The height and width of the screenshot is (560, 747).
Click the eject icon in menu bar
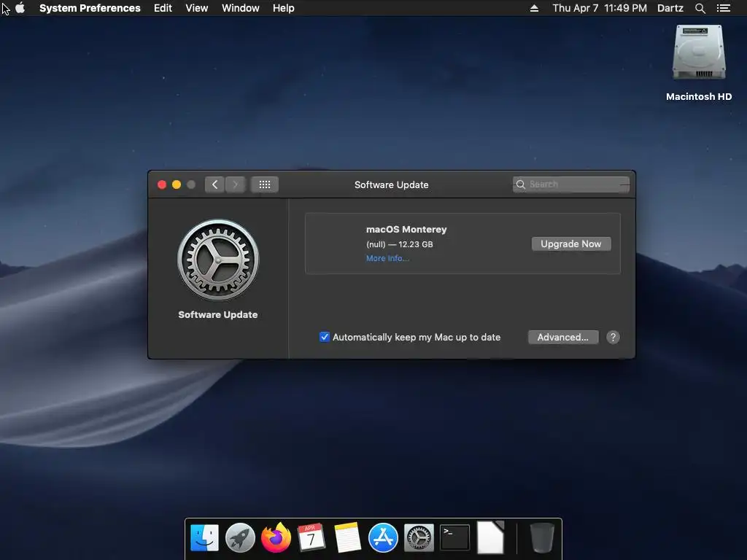[534, 8]
